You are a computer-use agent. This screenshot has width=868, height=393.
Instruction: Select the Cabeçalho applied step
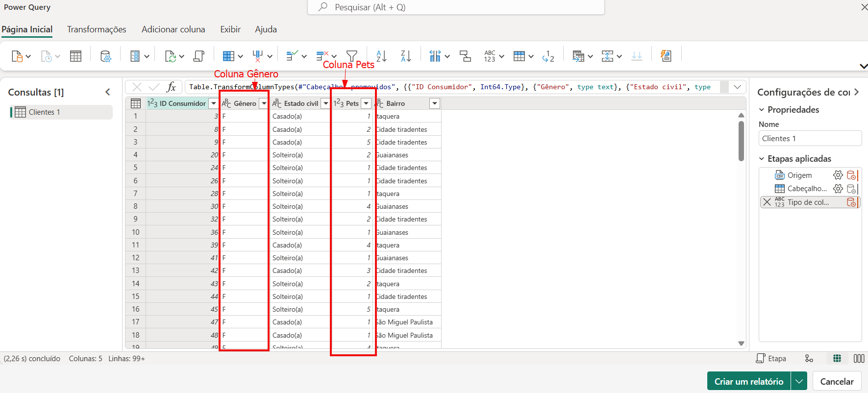(x=807, y=189)
